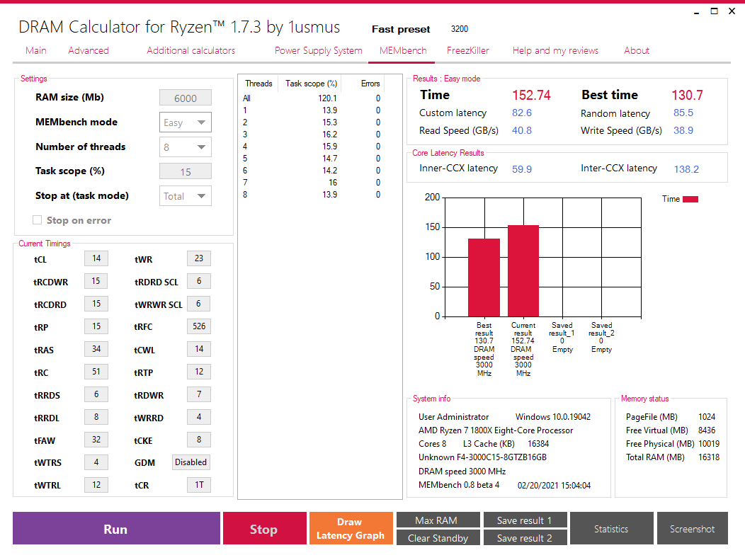Open the Number of threads dropdown
This screenshot has width=745, height=560.
pos(186,147)
